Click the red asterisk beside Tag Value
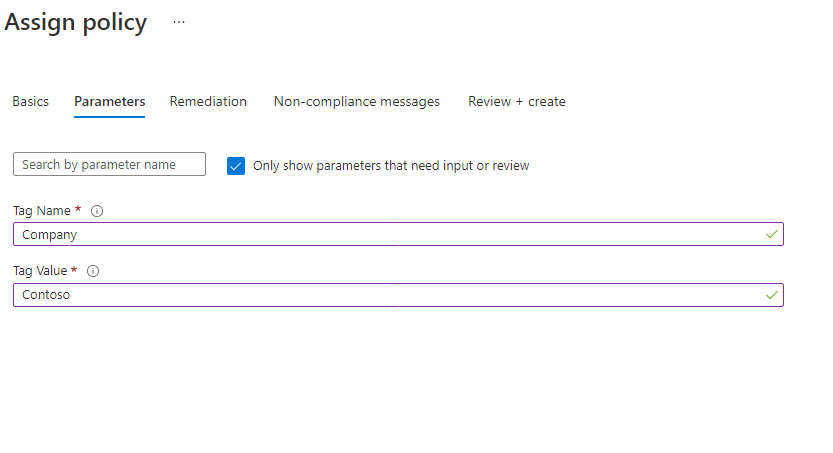 coord(74,269)
